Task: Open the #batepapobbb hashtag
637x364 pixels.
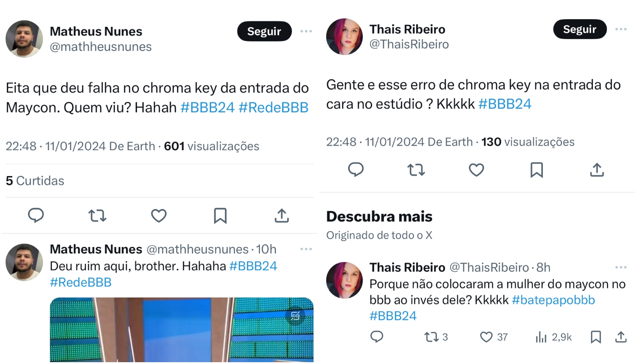Action: 553,300
